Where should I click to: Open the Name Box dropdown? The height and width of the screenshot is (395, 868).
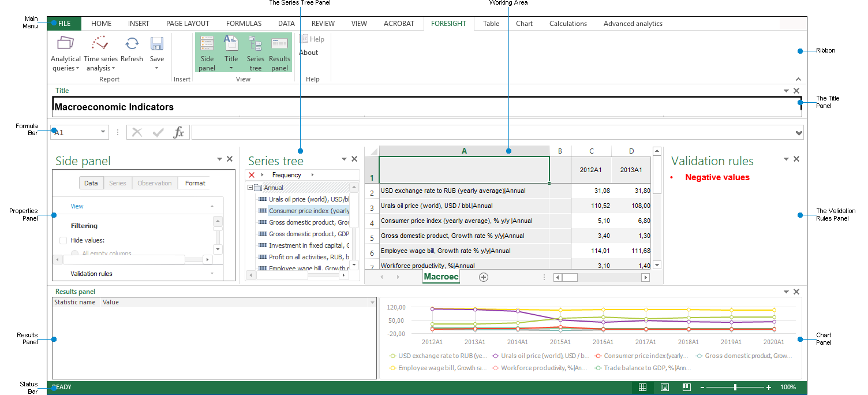tap(102, 132)
